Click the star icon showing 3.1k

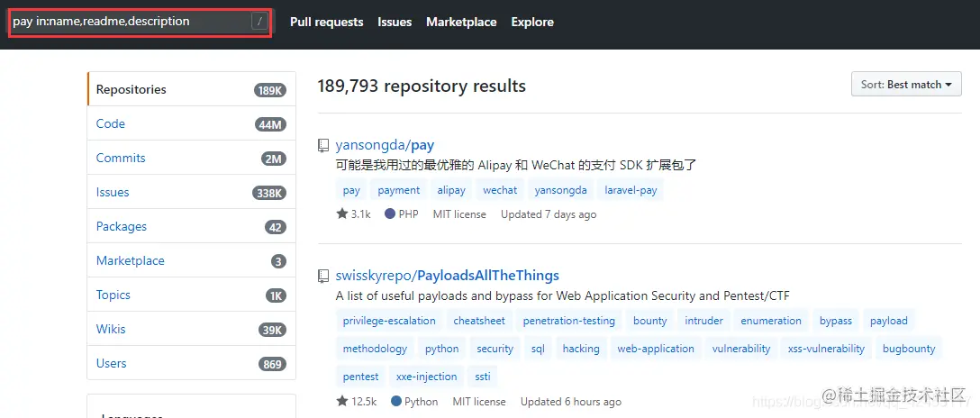click(342, 214)
